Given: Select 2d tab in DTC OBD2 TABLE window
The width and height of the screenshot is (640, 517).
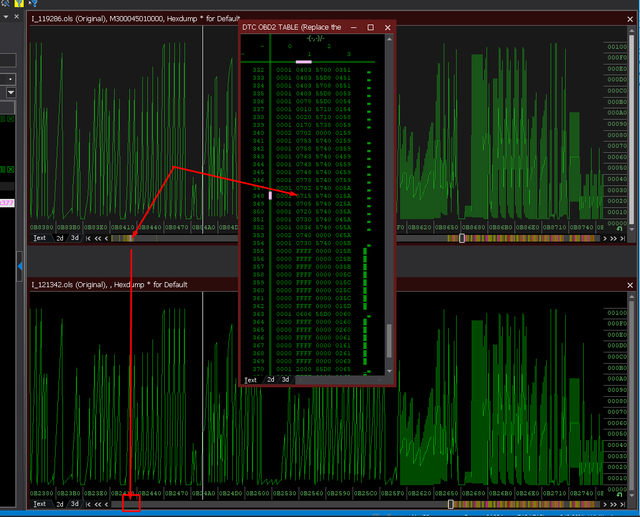Looking at the screenshot, I should click(x=271, y=380).
